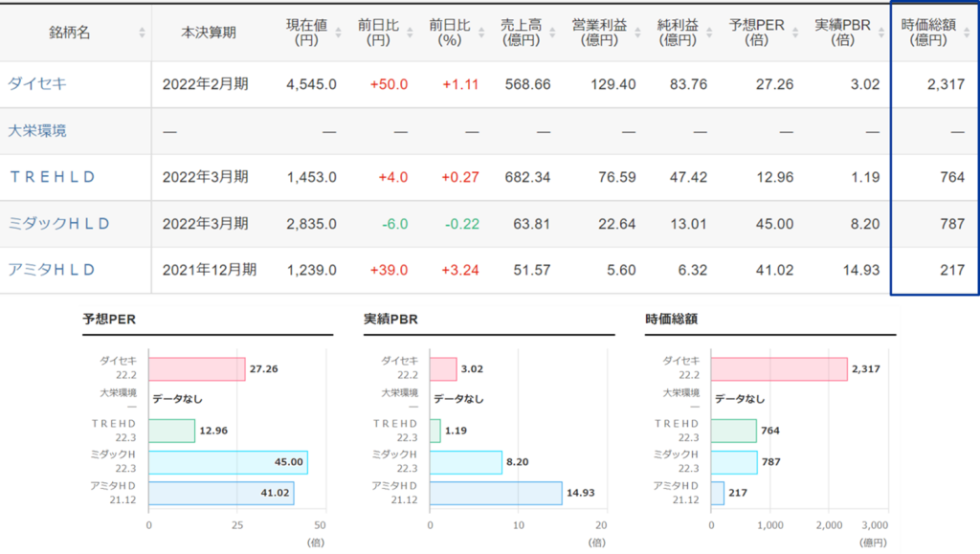980x554 pixels.
Task: Click ダイセキ sales figure 568.66
Action: pos(527,84)
